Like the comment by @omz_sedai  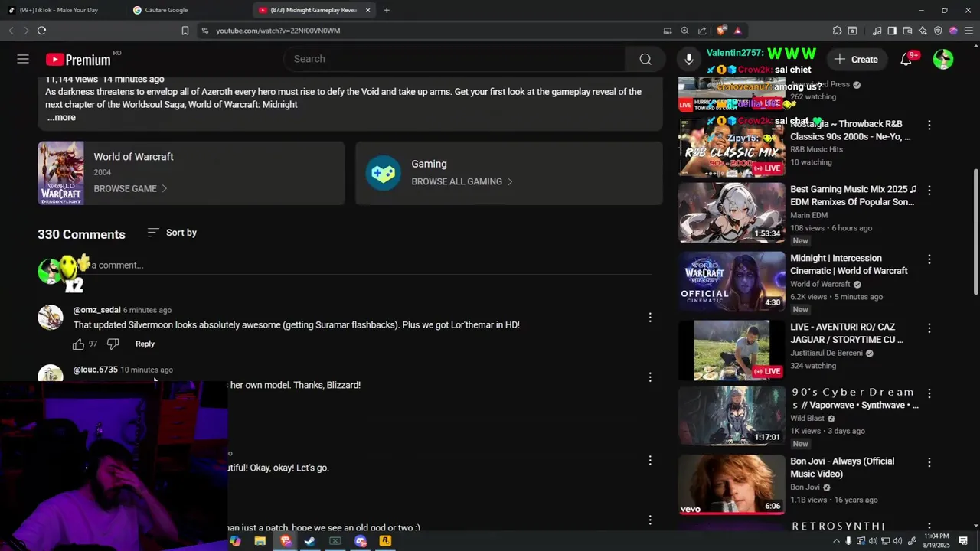click(78, 344)
